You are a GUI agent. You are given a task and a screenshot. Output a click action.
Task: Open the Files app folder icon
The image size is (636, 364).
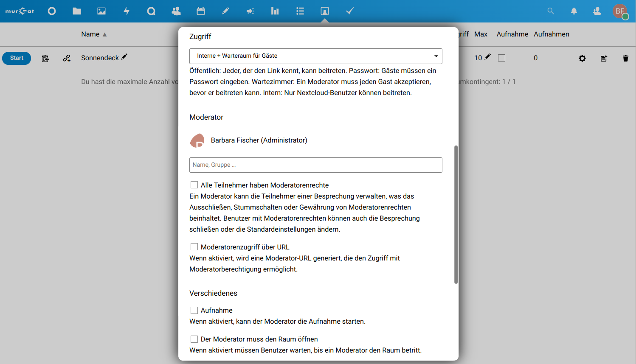[x=77, y=11]
